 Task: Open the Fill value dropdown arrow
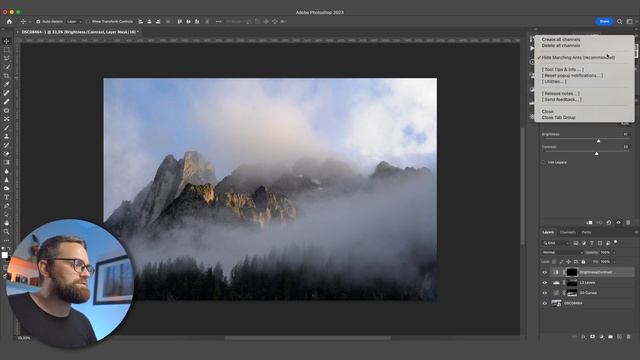pos(614,262)
